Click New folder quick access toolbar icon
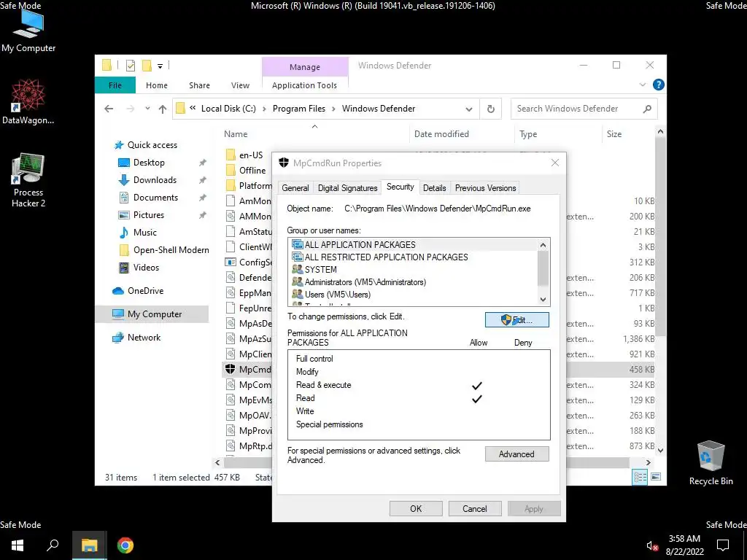 (x=147, y=65)
